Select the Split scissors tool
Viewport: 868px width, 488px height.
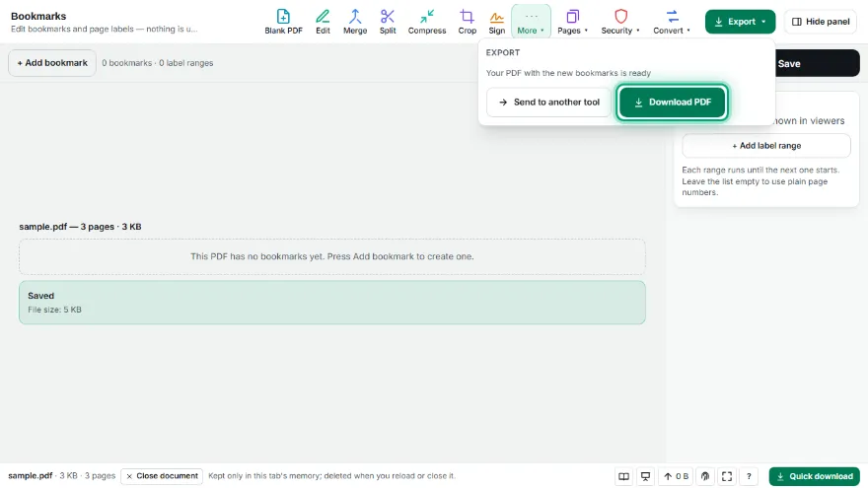[388, 22]
